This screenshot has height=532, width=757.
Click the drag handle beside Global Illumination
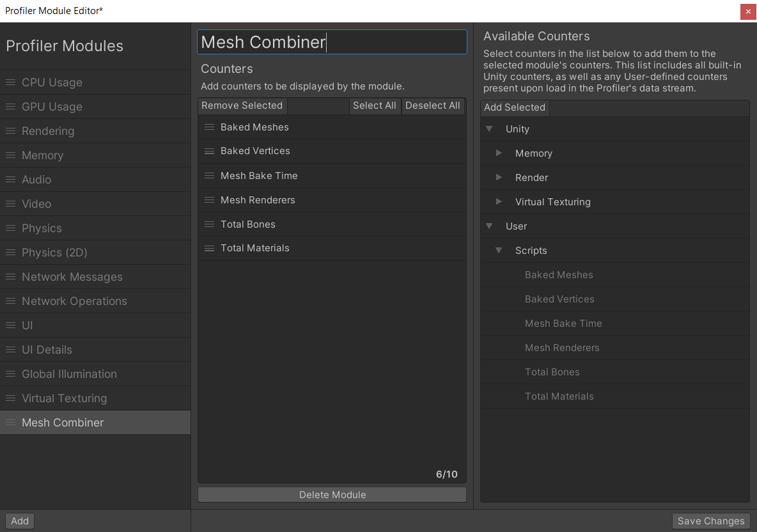(x=10, y=374)
